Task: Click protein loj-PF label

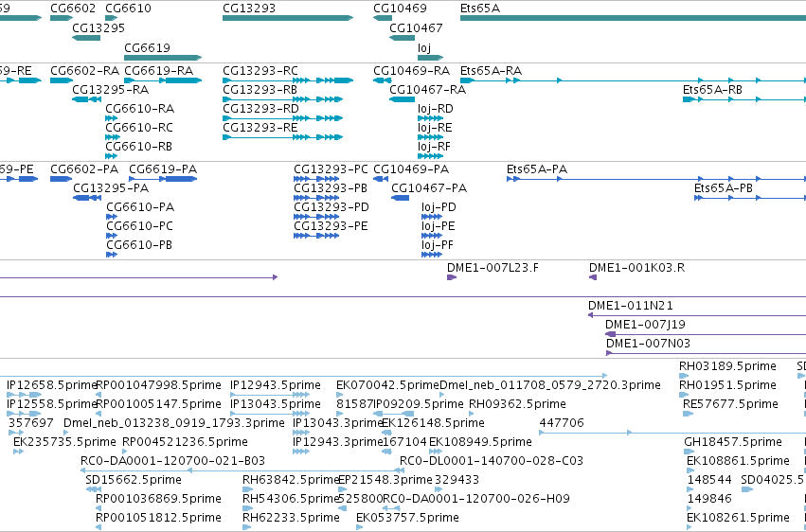Action: coord(438,245)
